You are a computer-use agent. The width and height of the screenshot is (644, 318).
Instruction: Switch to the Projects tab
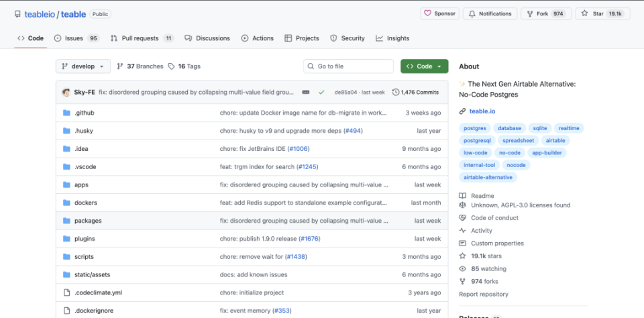(x=302, y=38)
